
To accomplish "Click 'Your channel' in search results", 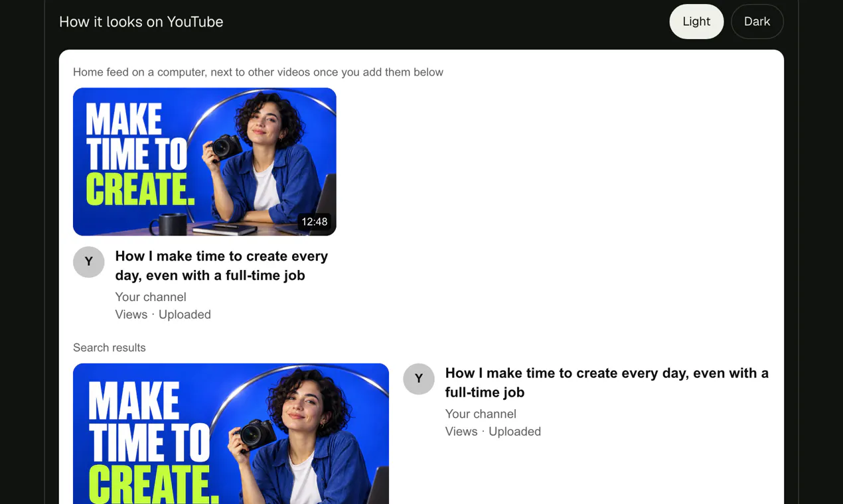I will pos(481,414).
